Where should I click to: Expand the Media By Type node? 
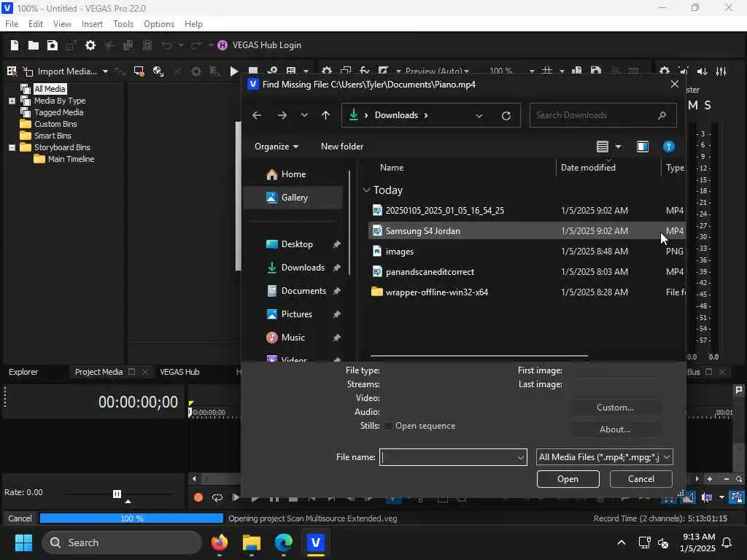[12, 101]
